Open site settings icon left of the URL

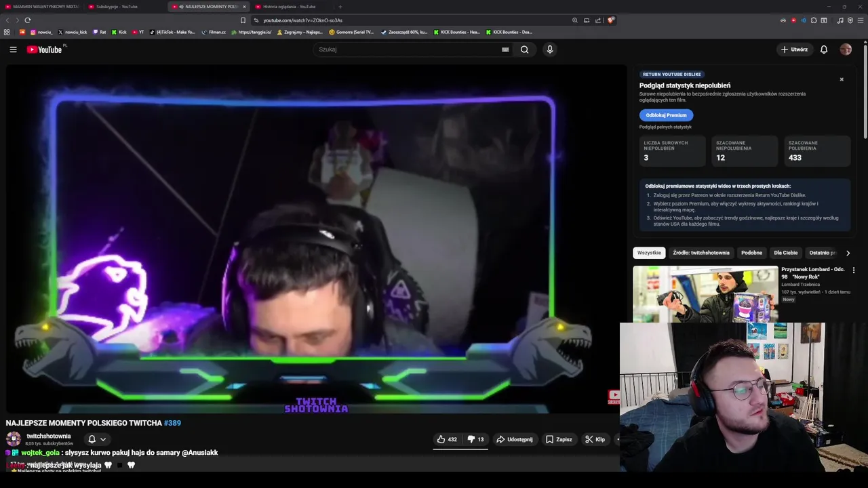click(x=256, y=20)
